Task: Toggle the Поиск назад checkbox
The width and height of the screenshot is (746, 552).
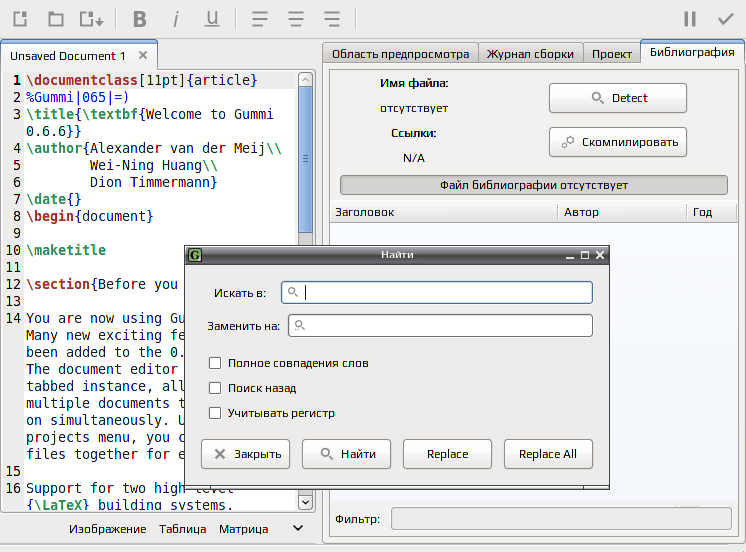Action: (215, 388)
